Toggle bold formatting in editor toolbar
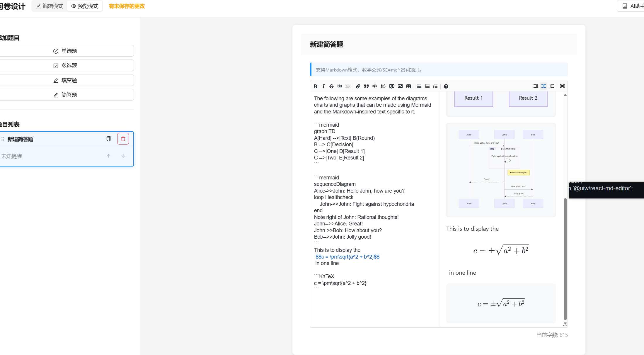The image size is (644, 355). pos(315,86)
